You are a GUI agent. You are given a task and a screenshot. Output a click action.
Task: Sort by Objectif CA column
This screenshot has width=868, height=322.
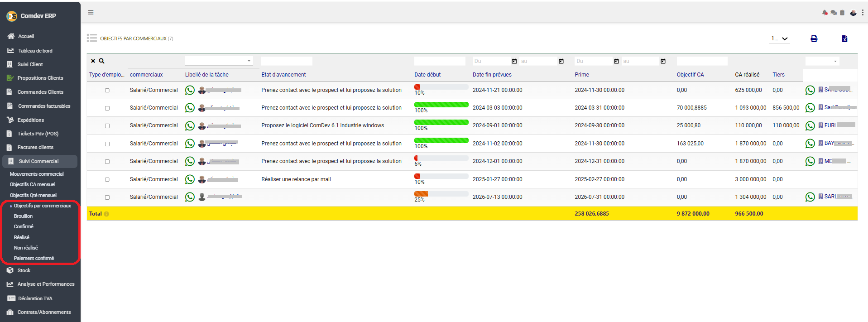[x=690, y=75]
